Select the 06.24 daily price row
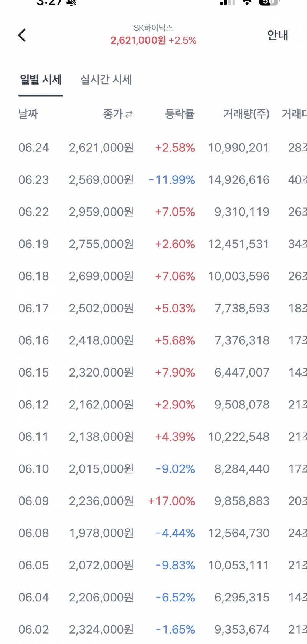Viewport: 307px width, 644px height. (x=153, y=148)
